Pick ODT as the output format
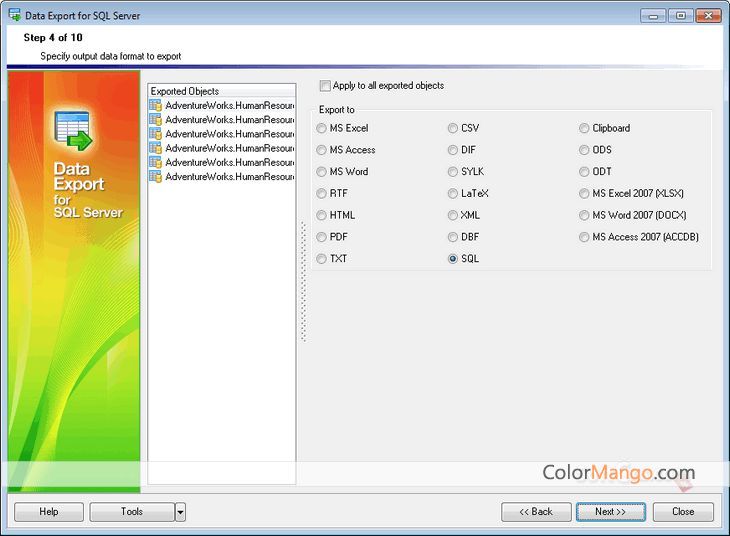 coord(584,172)
